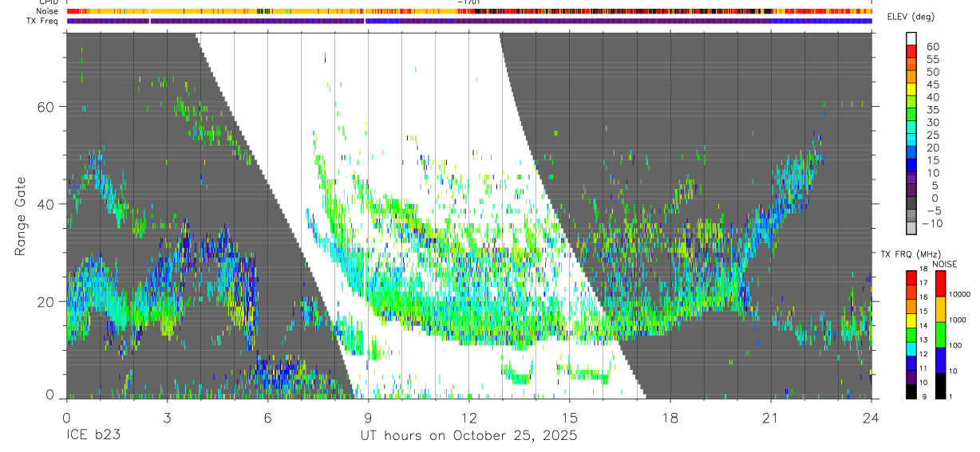Screen dimensions: 980x452
Task: Click the '9' tick on TX FRQ colorbar
Action: tap(925, 396)
